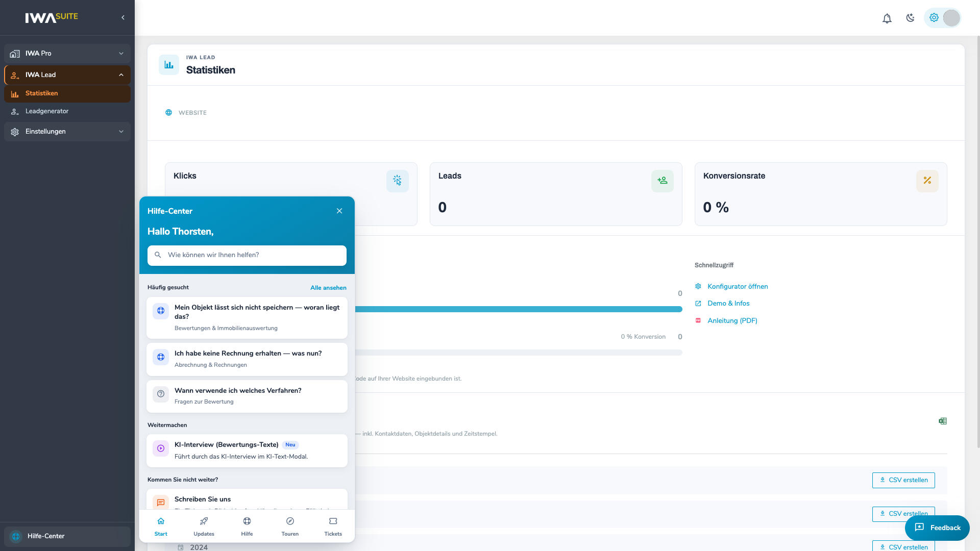
Task: Open Leadgenerator in the sidebar
Action: (x=67, y=111)
